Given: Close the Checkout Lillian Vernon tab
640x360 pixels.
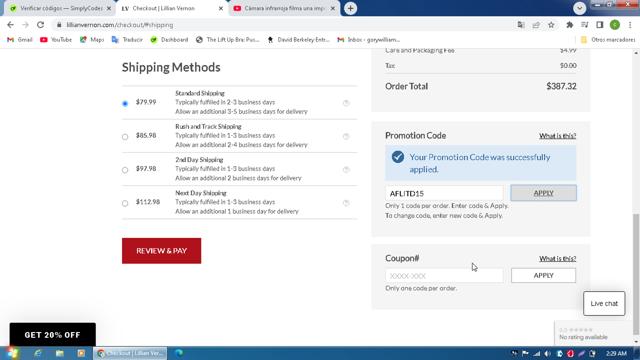Looking at the screenshot, I should pos(221,8).
